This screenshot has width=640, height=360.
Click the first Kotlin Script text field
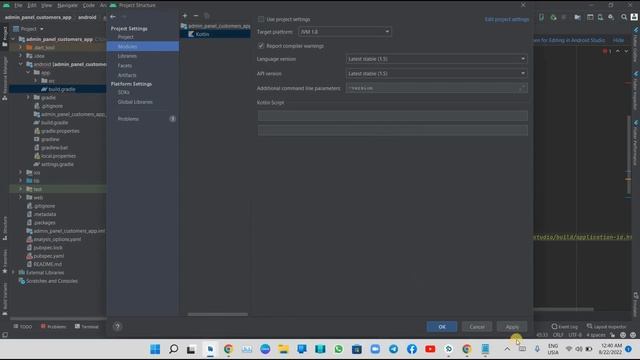[393, 116]
